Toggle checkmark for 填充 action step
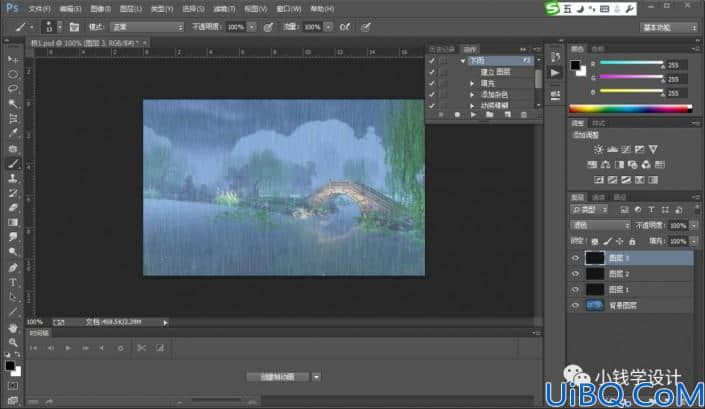The width and height of the screenshot is (705, 409). tap(432, 83)
